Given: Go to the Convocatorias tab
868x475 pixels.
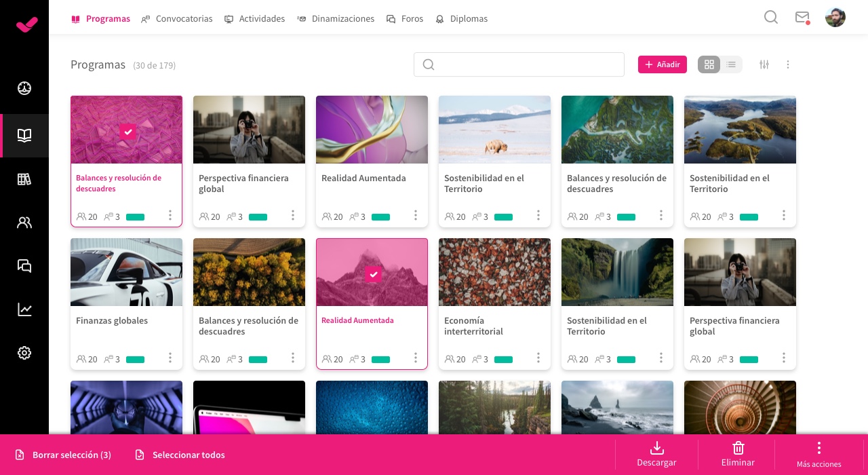Looking at the screenshot, I should (177, 19).
